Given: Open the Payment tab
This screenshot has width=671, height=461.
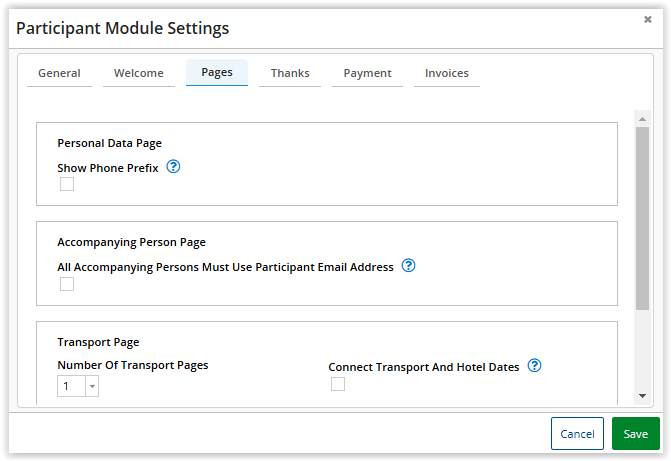Looking at the screenshot, I should [x=367, y=73].
